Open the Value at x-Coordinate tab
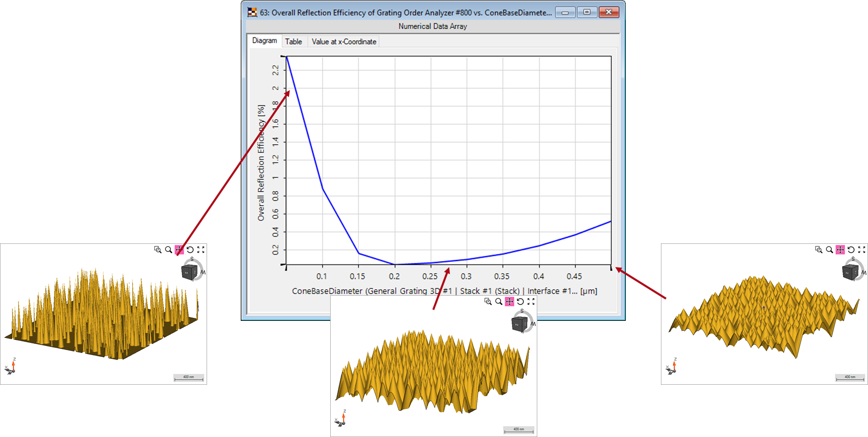This screenshot has width=868, height=437. point(344,42)
